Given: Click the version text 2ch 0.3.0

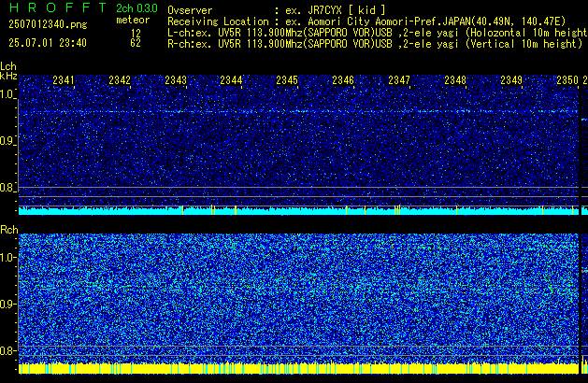Looking at the screenshot, I should point(136,7).
